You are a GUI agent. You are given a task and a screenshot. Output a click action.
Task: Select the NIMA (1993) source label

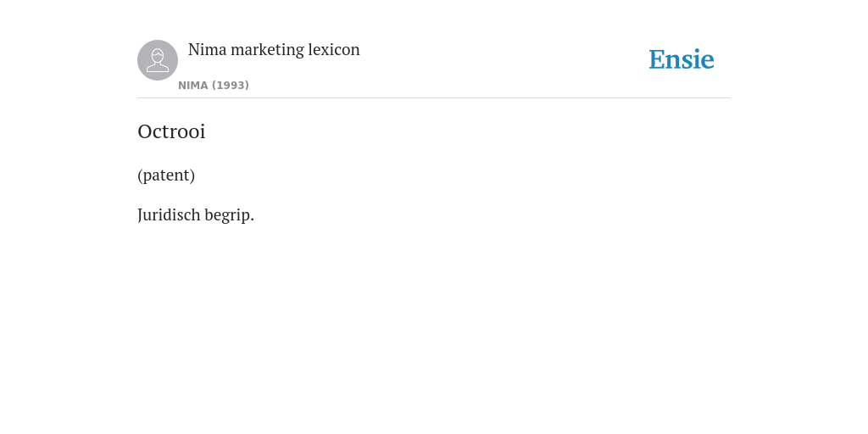(x=214, y=86)
